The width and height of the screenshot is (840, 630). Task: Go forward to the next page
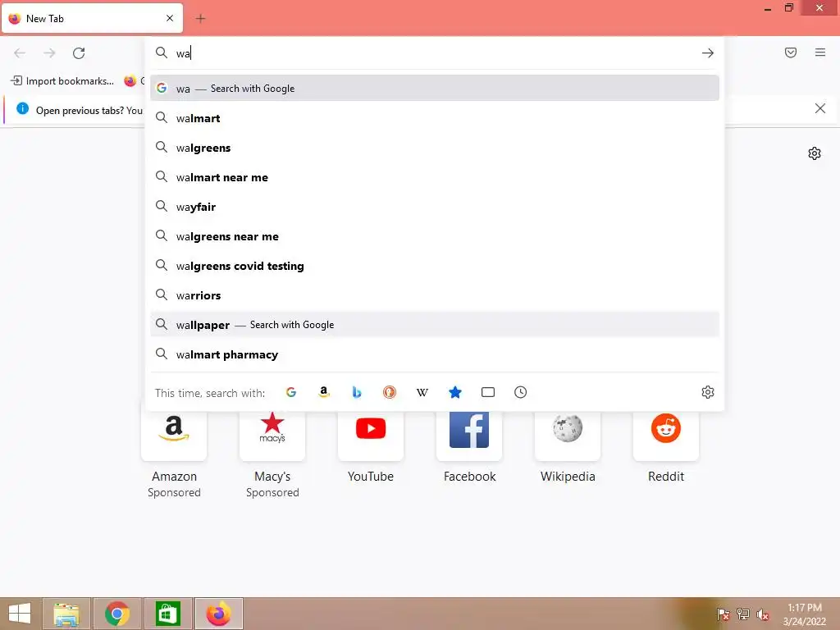click(49, 53)
